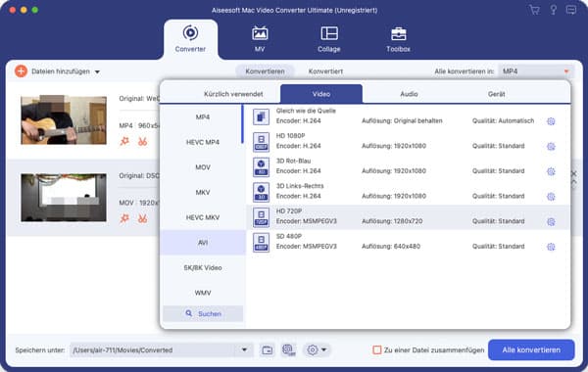588x372 pixels.
Task: Switch to the Audio format tab
Action: 409,94
